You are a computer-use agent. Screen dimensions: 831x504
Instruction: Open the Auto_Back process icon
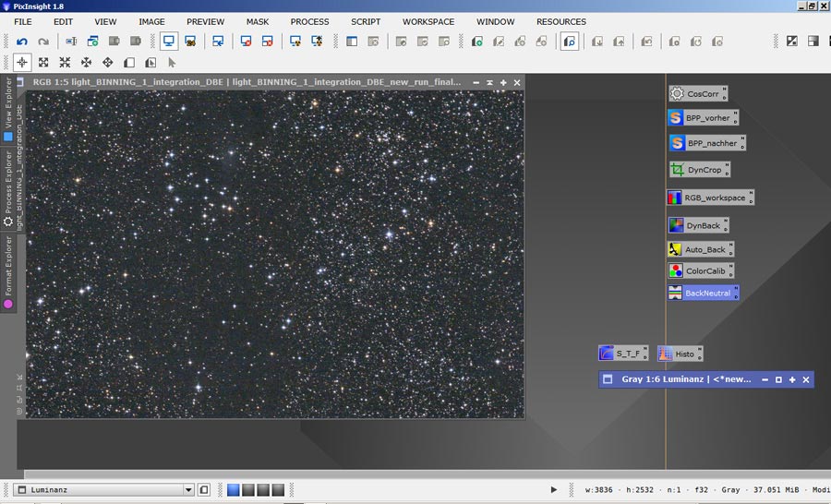click(x=701, y=249)
